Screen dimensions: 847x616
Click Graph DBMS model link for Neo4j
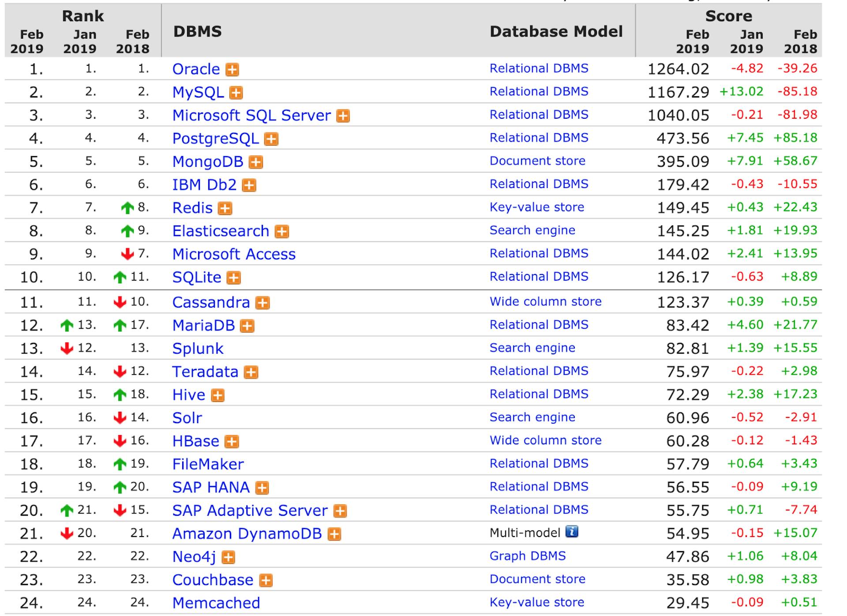pos(527,556)
